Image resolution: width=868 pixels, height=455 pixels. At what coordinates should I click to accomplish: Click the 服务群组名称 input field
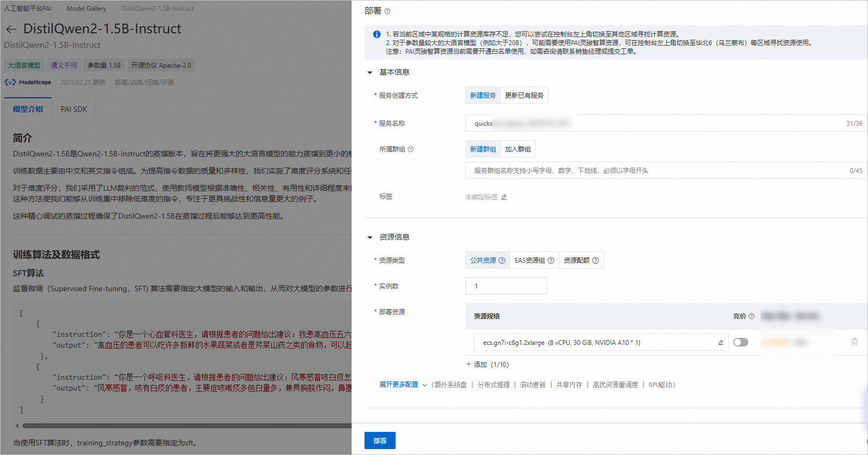666,171
